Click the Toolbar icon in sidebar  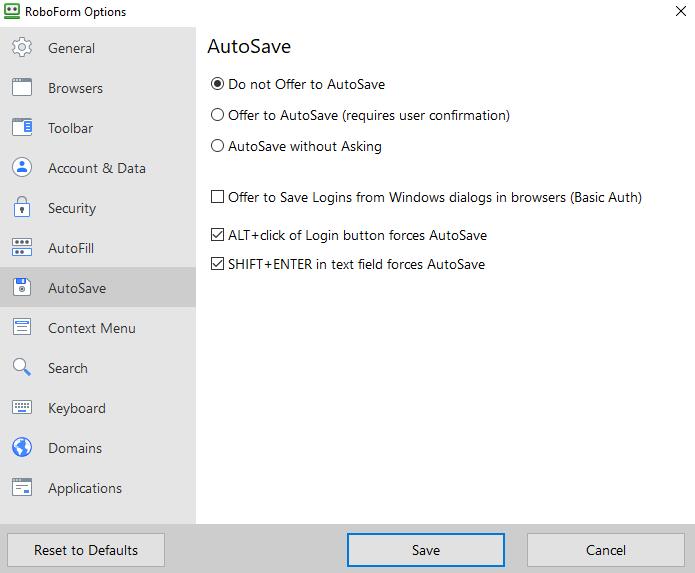pos(22,128)
